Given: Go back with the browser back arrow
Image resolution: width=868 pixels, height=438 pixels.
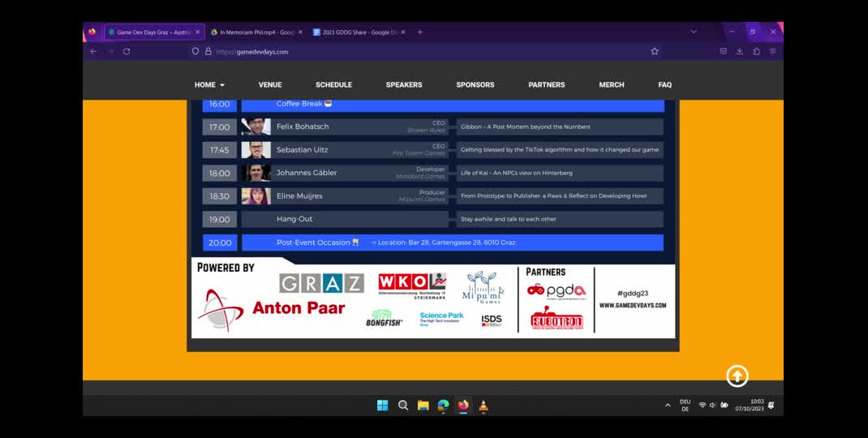Looking at the screenshot, I should coord(93,51).
